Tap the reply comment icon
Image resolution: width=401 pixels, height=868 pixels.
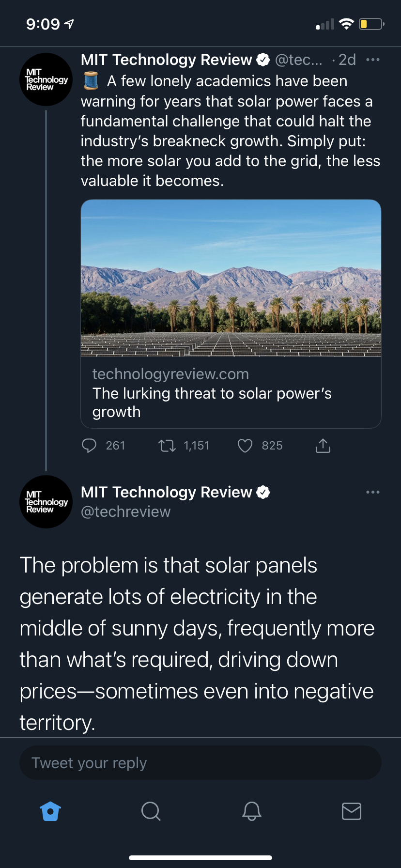coord(89,446)
